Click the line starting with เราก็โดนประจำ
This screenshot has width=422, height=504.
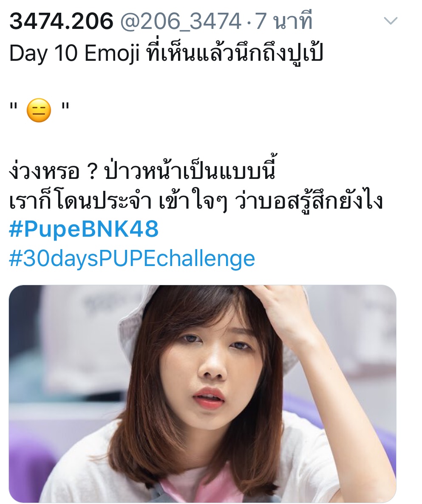[196, 201]
